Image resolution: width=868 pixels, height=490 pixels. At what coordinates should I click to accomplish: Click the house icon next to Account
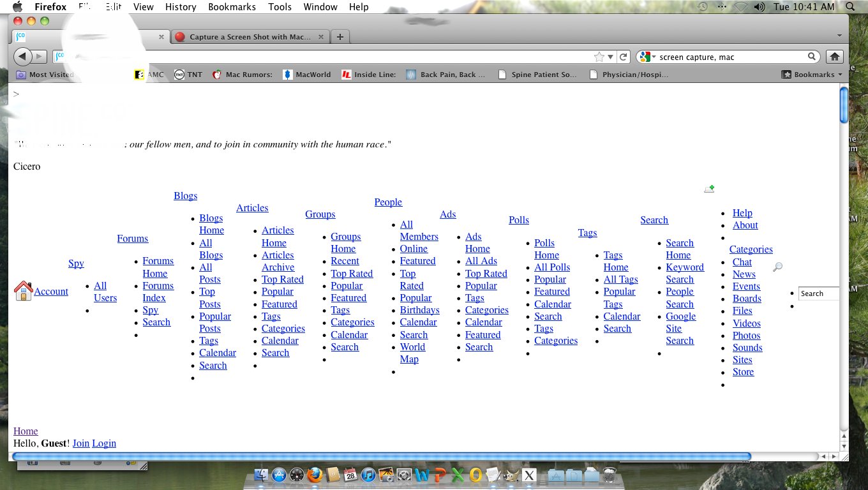click(x=23, y=291)
